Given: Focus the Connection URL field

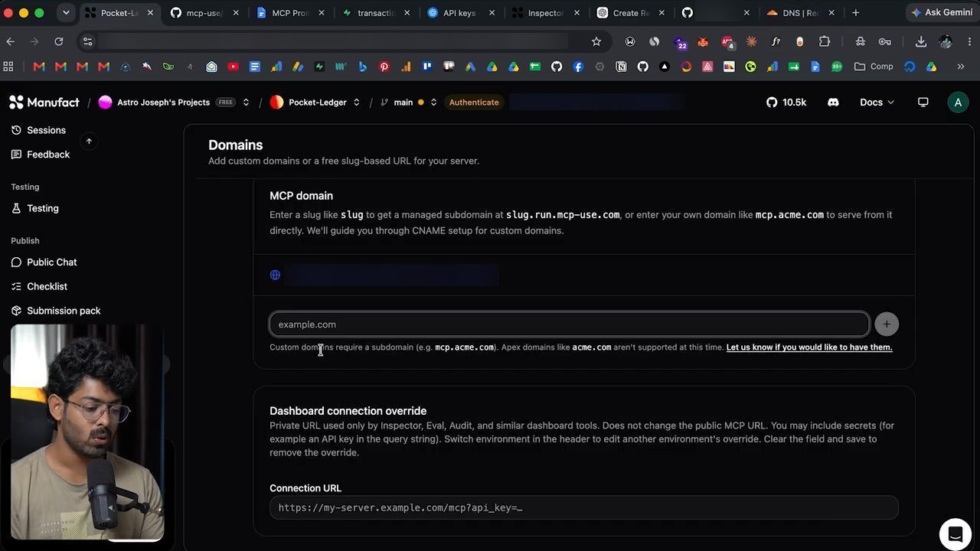Looking at the screenshot, I should click(584, 507).
